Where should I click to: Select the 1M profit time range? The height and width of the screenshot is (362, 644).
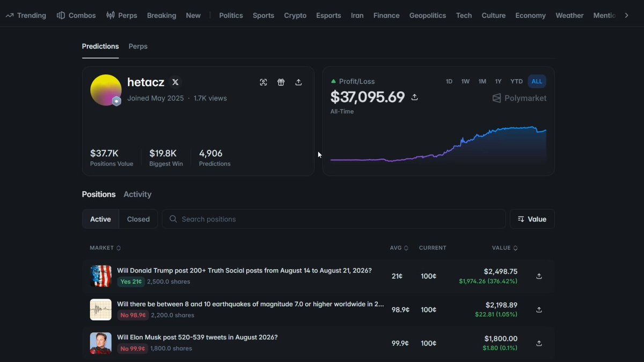[482, 82]
